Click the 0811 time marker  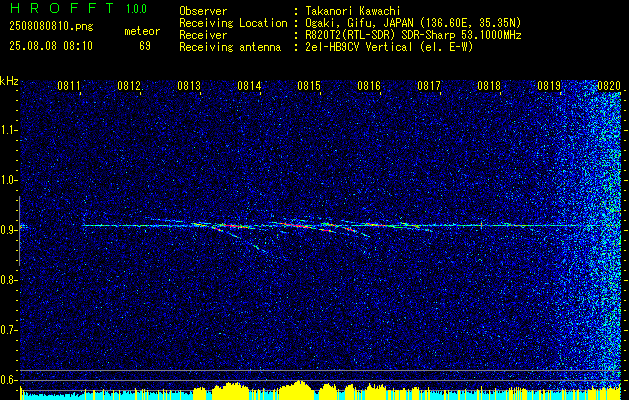coord(69,85)
